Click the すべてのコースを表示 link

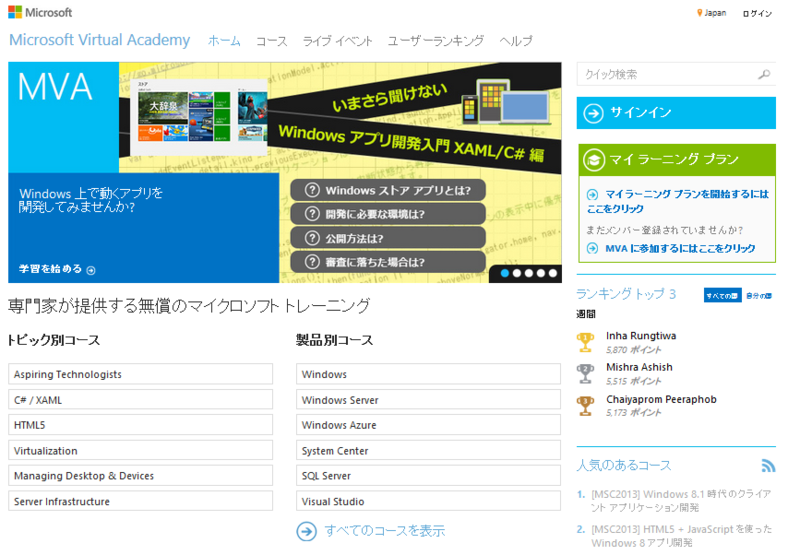pos(385,531)
